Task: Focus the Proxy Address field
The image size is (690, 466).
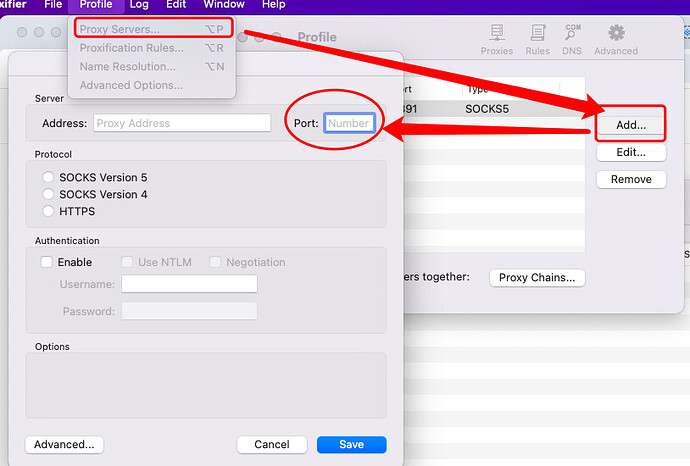Action: pos(182,123)
